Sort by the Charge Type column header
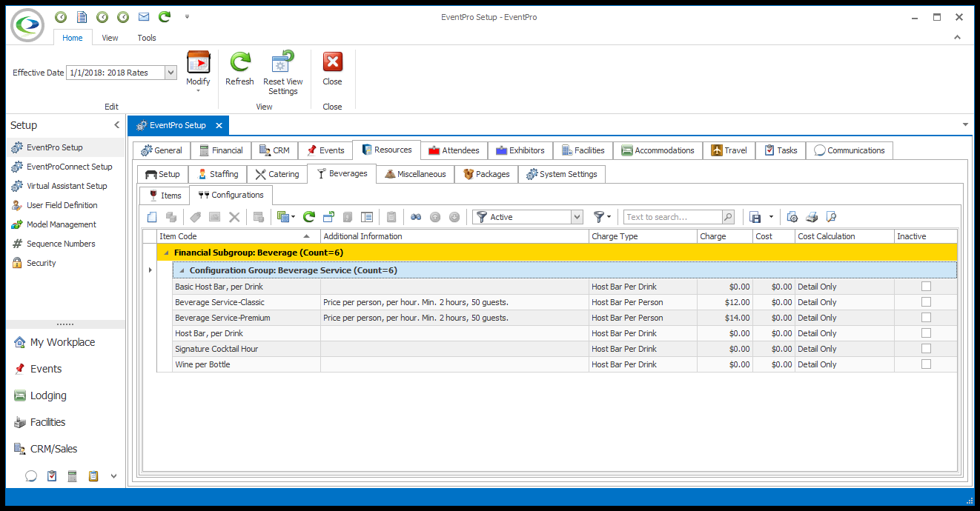This screenshot has height=511, width=980. point(643,236)
